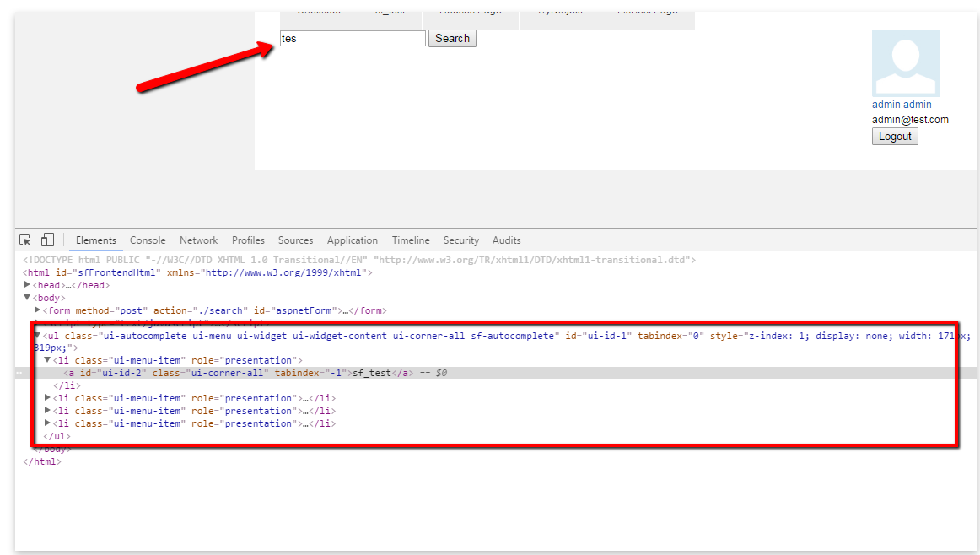The image size is (980, 555).
Task: Open the Checkout page tab
Action: 317,12
